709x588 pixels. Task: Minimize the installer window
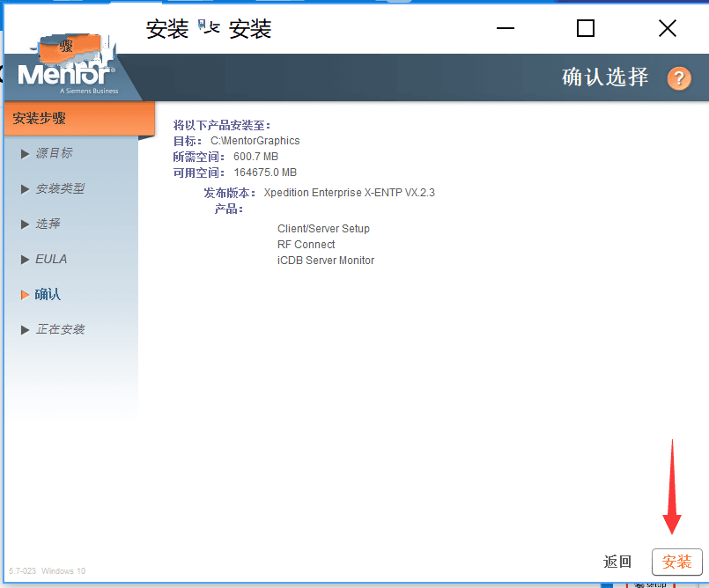(x=505, y=28)
